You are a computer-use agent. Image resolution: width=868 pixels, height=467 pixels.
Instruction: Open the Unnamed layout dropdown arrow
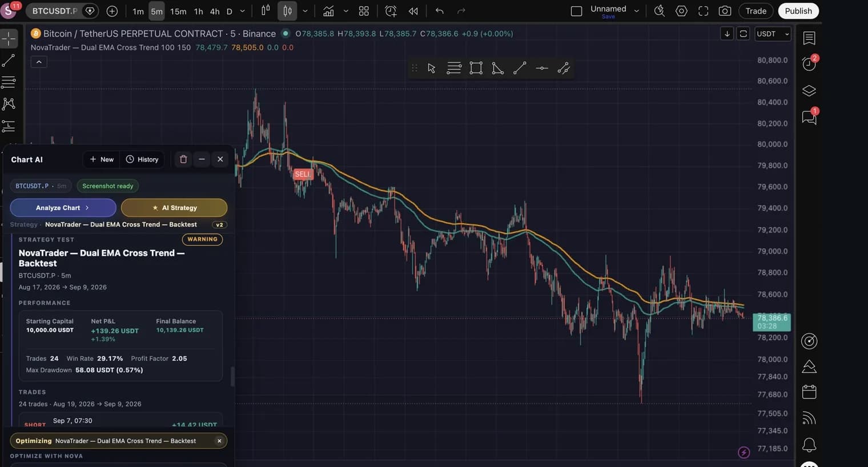tap(637, 11)
